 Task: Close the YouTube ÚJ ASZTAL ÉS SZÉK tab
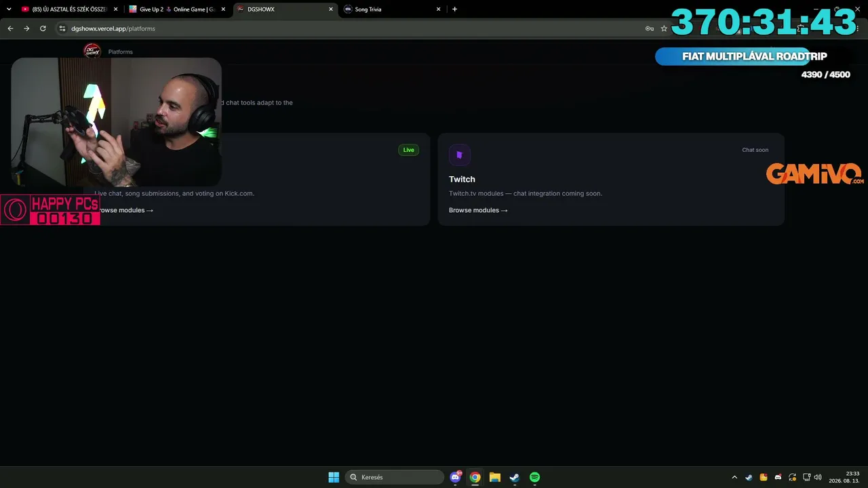115,9
